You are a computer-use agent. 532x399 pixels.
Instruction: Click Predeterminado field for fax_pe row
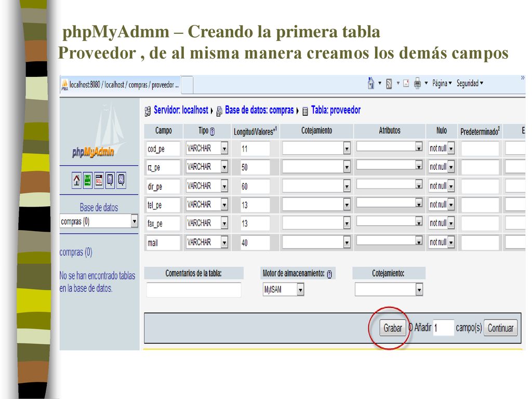480,223
